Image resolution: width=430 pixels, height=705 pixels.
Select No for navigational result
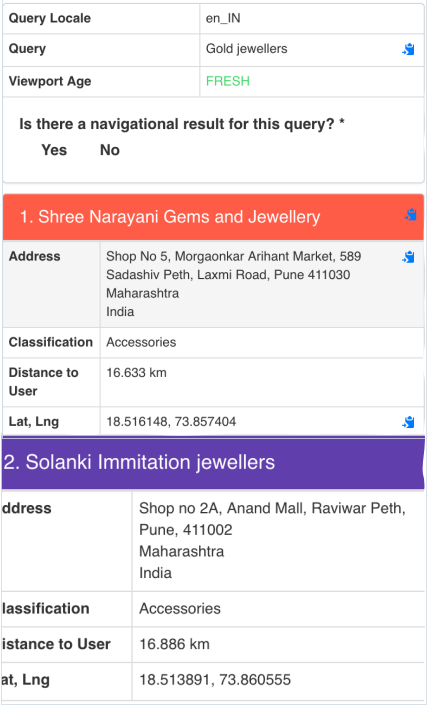pos(110,150)
